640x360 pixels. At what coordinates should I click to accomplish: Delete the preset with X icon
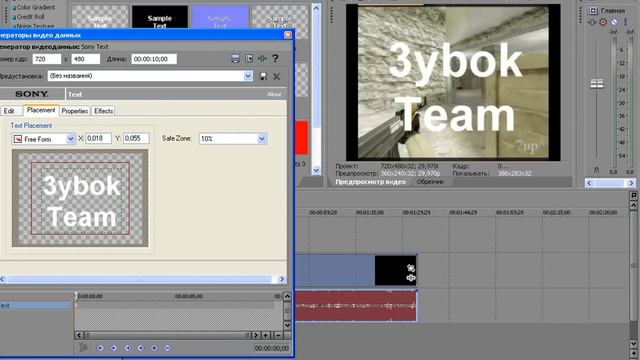coord(276,76)
